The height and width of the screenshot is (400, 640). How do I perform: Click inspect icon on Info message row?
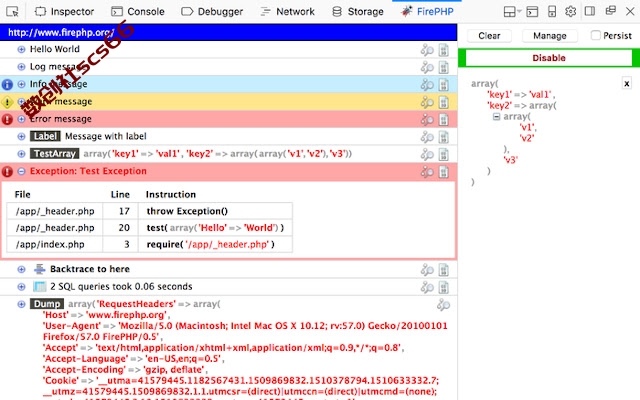click(x=427, y=85)
